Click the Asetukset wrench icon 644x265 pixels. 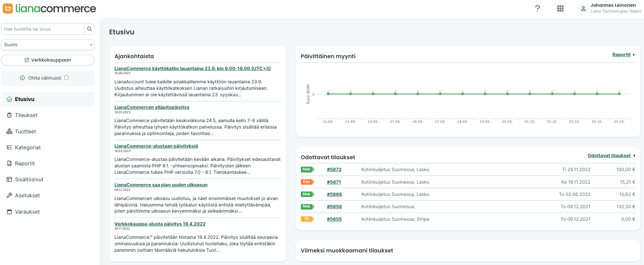point(10,196)
